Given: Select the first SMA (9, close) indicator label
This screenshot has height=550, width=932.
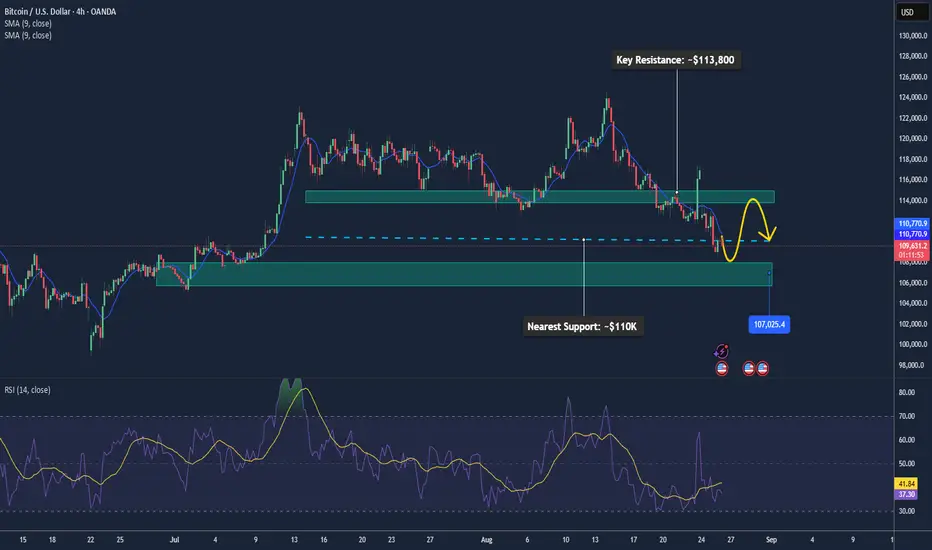Looking at the screenshot, I should point(28,24).
